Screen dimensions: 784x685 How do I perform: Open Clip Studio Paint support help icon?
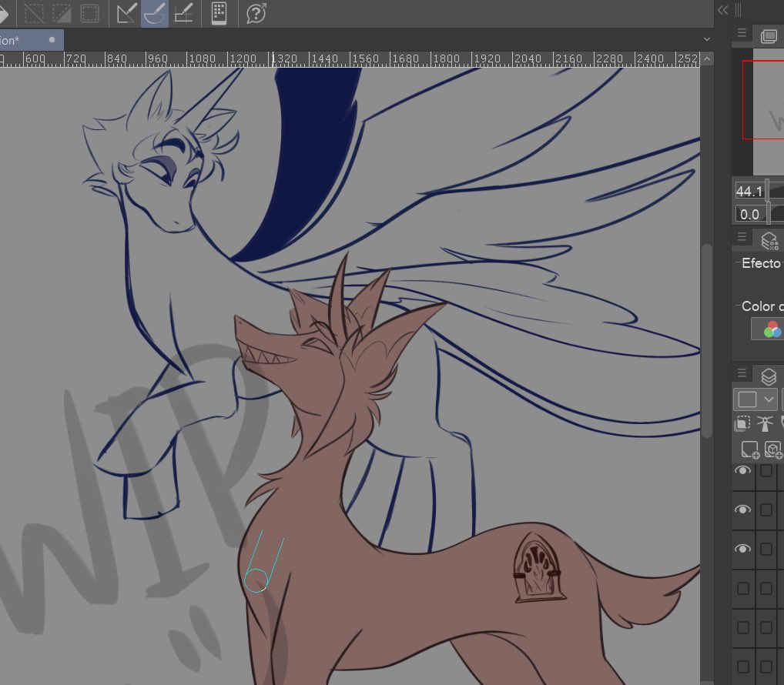tap(256, 14)
